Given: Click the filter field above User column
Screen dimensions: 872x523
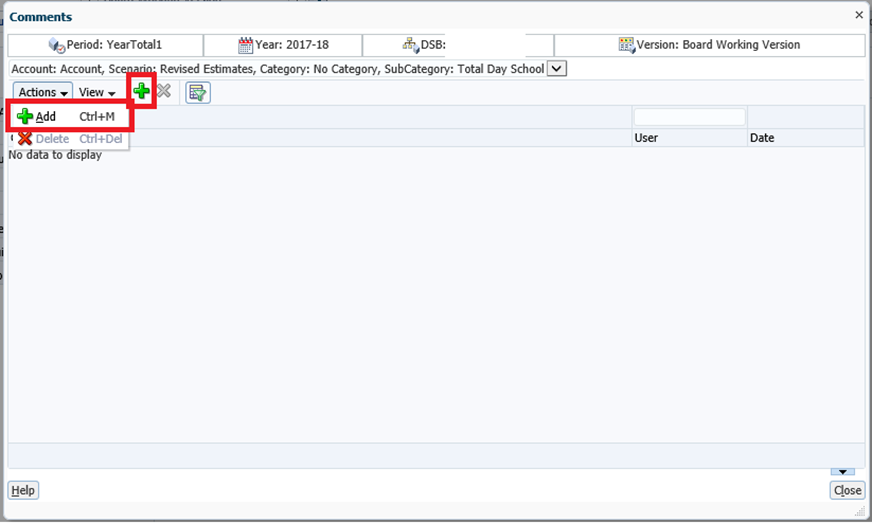Looking at the screenshot, I should click(689, 117).
